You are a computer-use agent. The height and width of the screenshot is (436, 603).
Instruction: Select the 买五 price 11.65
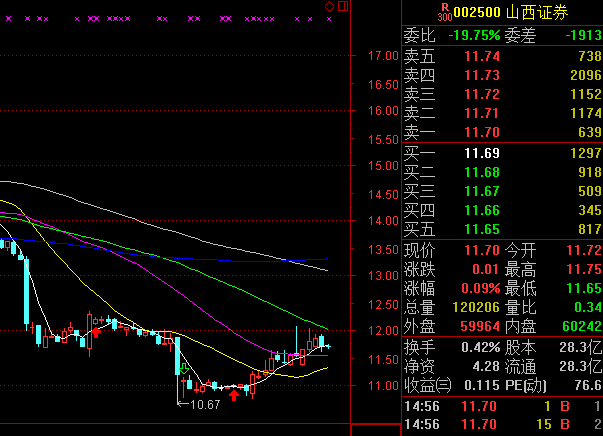[482, 230]
